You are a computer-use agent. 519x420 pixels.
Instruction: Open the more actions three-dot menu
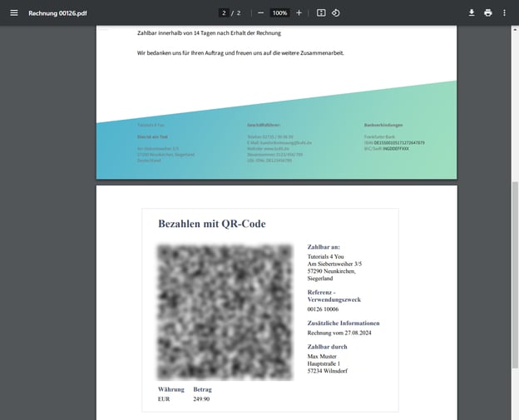504,12
